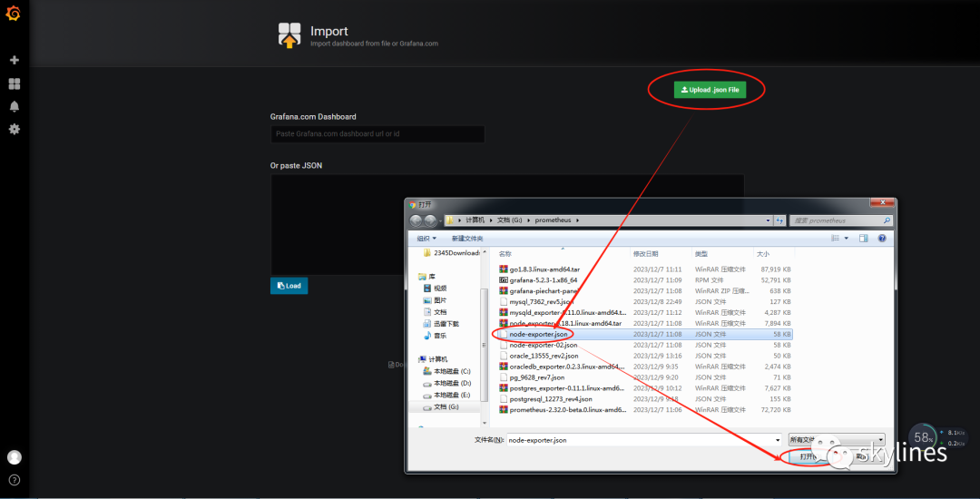Open the 所有文件 file type dropdown
Image resolution: width=980 pixels, height=499 pixels.
pos(837,440)
